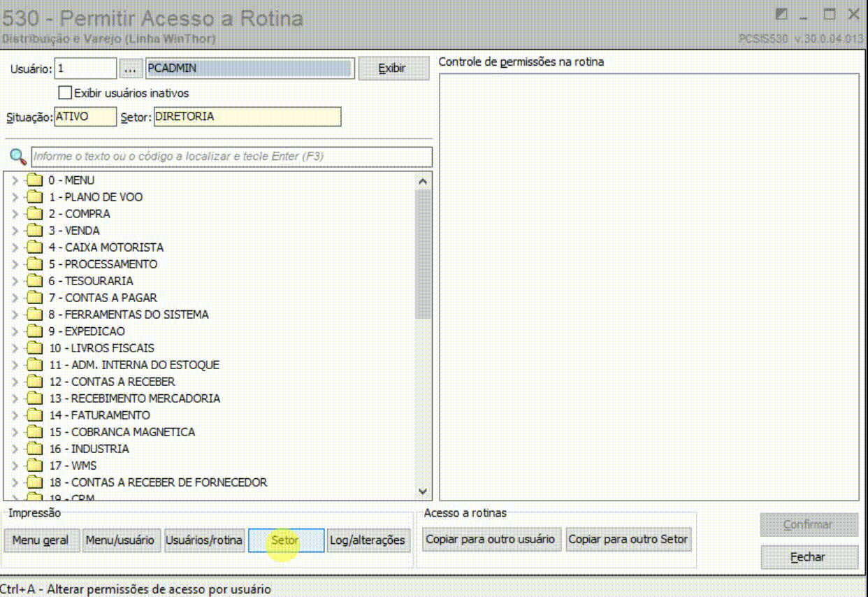Screen dimensions: 868x597
Task: Open user lookup with the ... button
Action: (131, 69)
